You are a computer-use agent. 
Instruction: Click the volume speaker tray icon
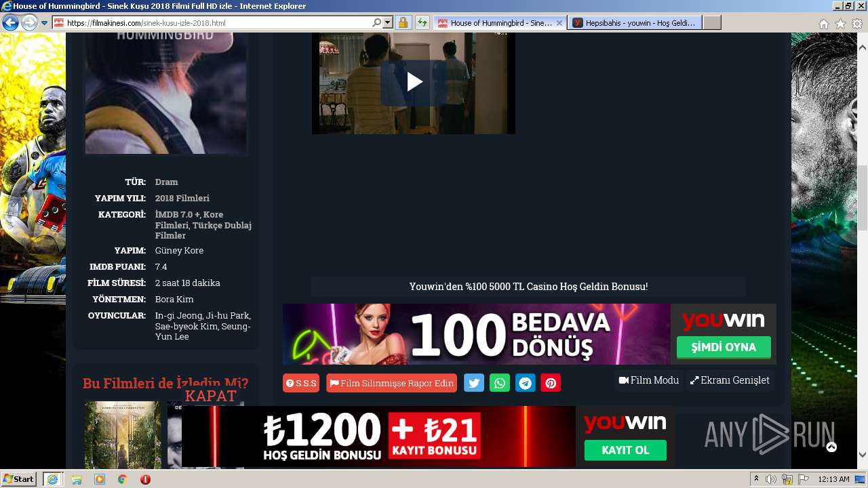[771, 479]
